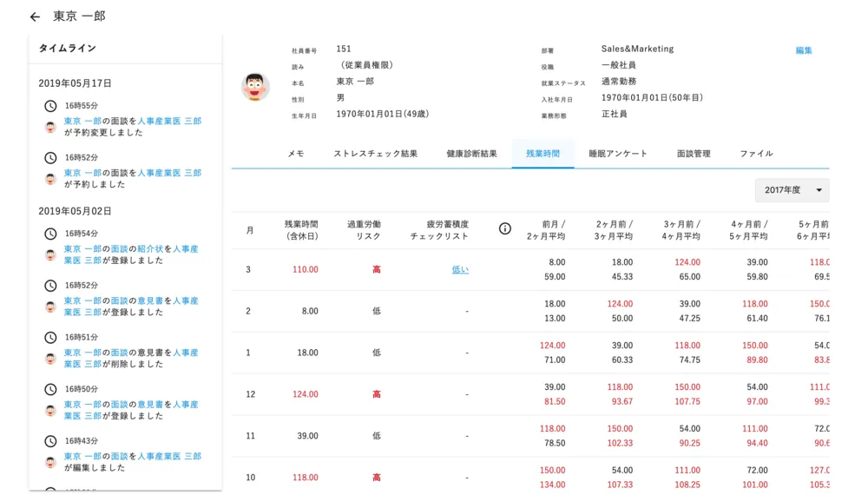Go to the 睡眠アンケート tab
The height and width of the screenshot is (495, 868).
pyautogui.click(x=618, y=154)
